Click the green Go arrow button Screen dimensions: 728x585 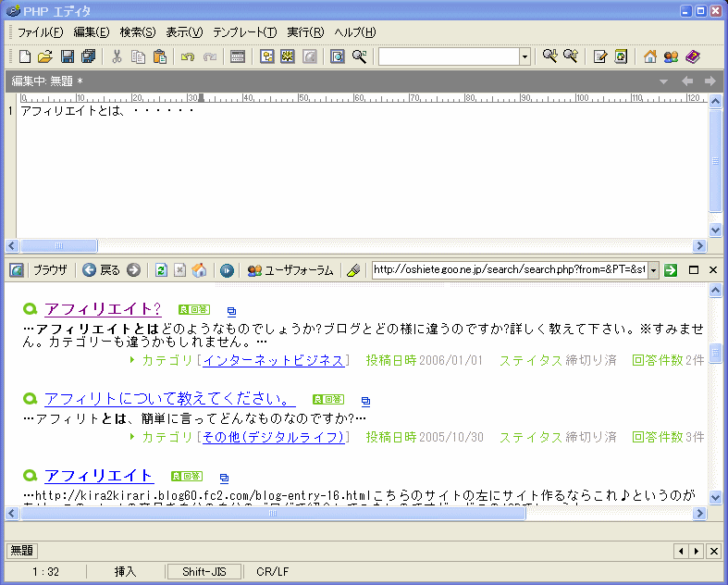pyautogui.click(x=671, y=270)
